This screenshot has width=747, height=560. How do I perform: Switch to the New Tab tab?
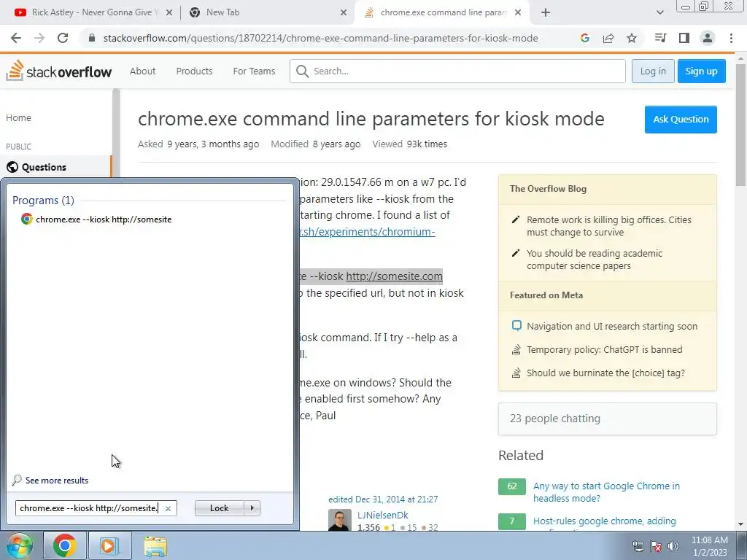tap(267, 12)
